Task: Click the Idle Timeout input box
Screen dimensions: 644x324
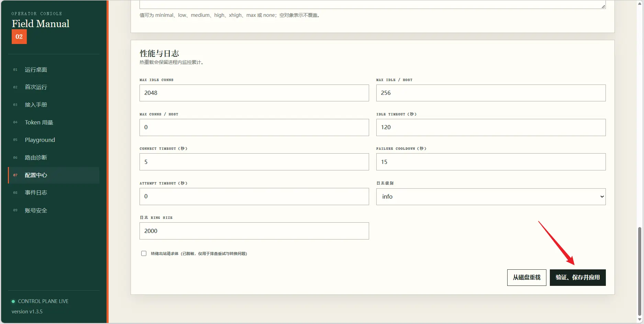Action: [491, 127]
